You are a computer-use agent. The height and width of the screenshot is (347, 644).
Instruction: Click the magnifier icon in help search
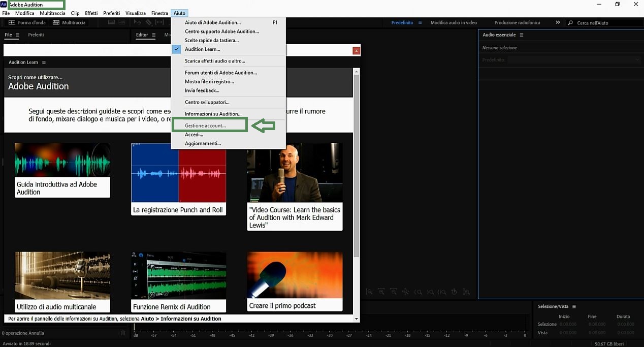571,23
